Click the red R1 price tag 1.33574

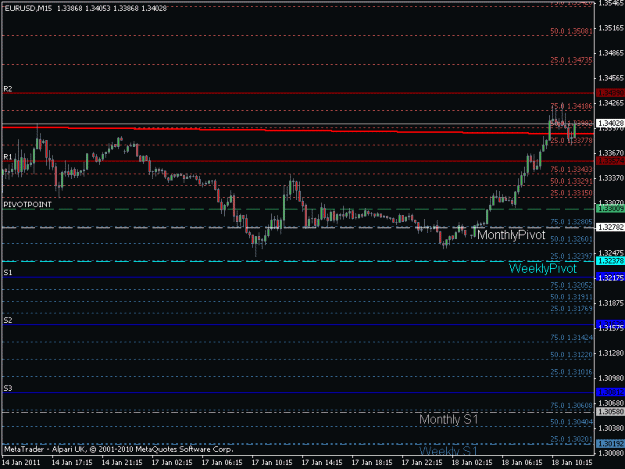click(610, 161)
